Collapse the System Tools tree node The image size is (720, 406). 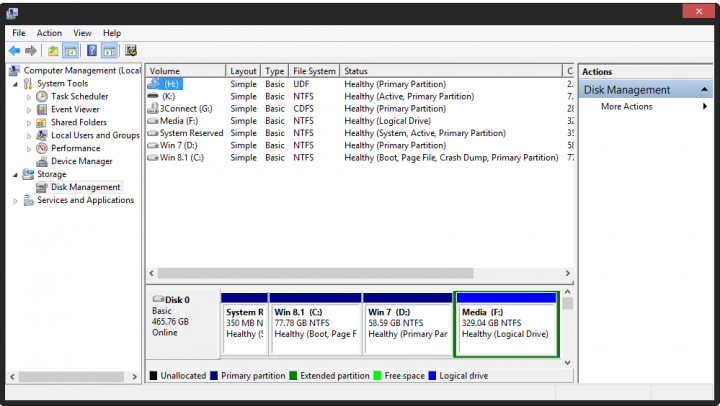[16, 84]
